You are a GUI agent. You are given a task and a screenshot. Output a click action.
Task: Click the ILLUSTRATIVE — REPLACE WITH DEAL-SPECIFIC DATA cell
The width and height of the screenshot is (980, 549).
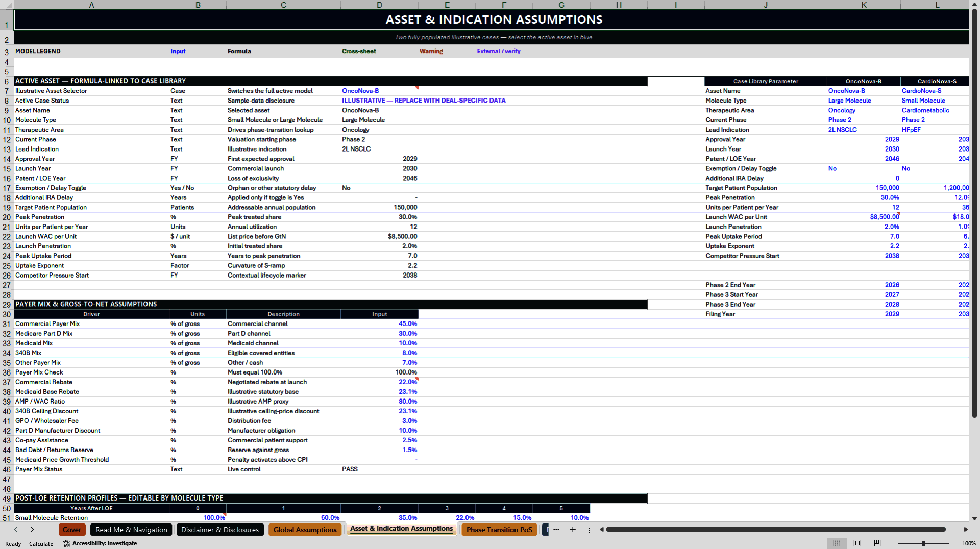[424, 101]
